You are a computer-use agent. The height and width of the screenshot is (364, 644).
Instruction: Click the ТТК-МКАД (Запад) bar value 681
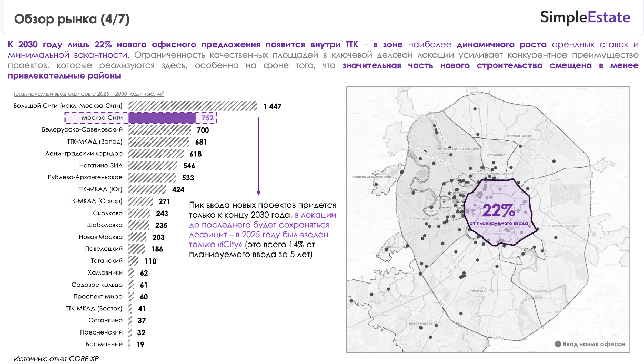[x=200, y=142]
